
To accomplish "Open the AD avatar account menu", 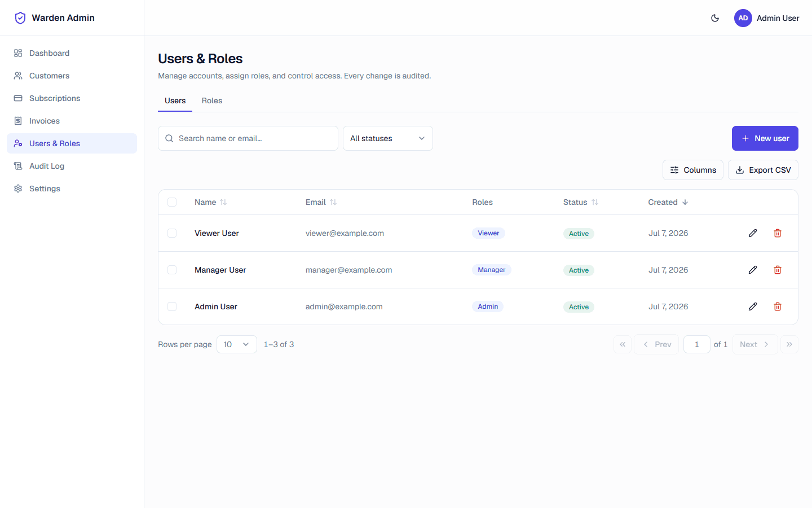I will point(743,18).
